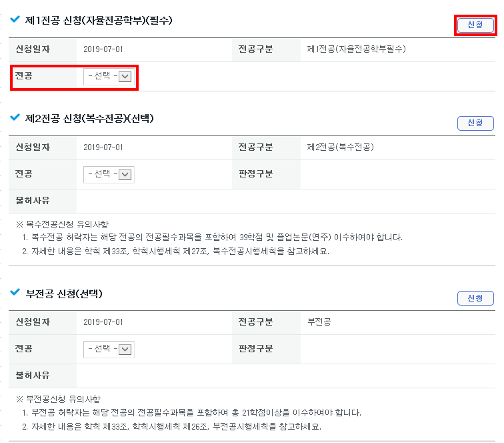Click the 불허사유 label in 제2전공 section
Viewport: 504px width, 443px height.
tap(33, 200)
